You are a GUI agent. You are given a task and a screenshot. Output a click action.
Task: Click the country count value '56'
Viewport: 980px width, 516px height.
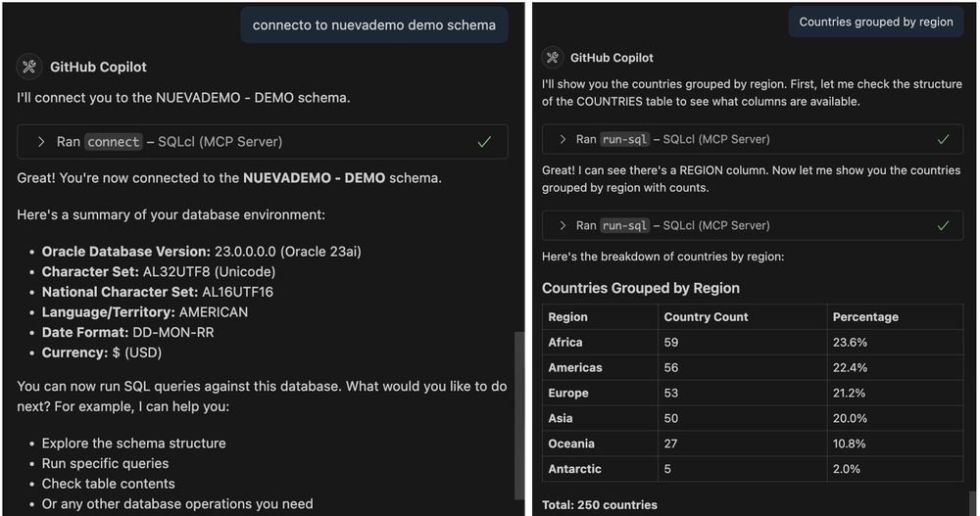(671, 367)
